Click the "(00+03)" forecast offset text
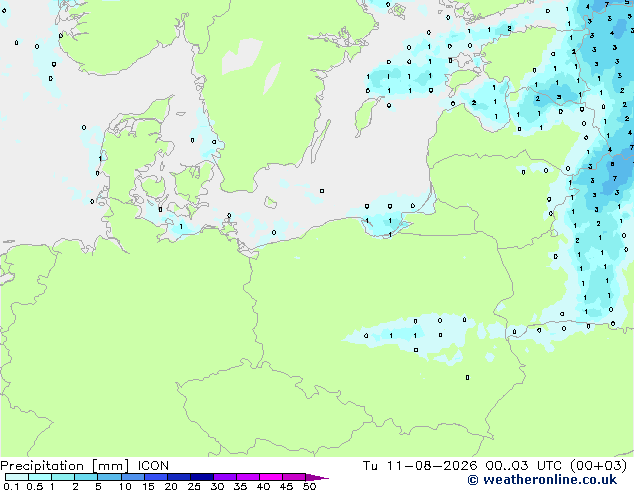Screen dimensions: 634x490 pos(598,466)
